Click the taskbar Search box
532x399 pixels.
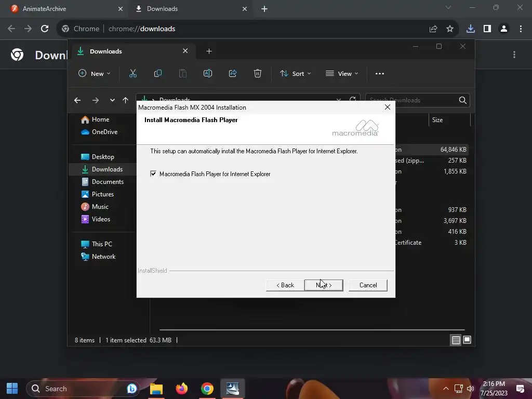click(83, 389)
